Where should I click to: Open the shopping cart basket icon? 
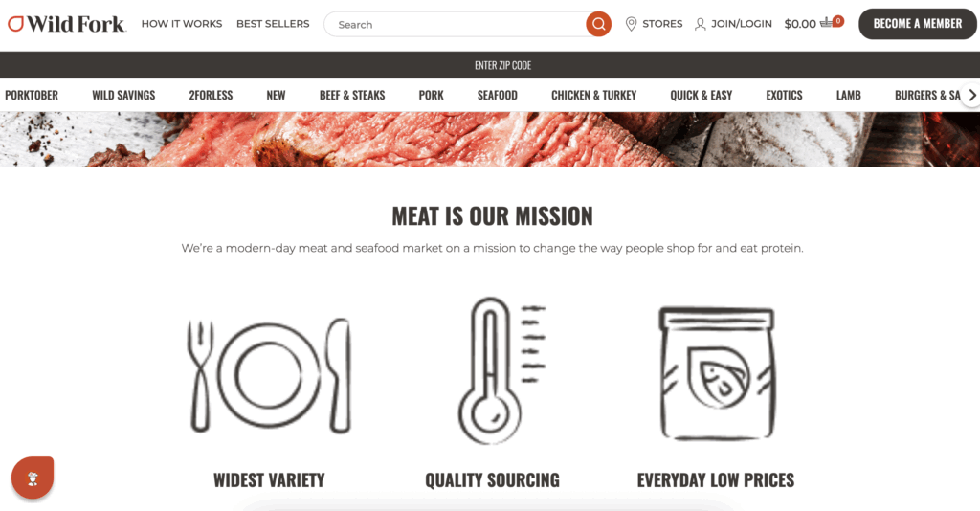(826, 23)
